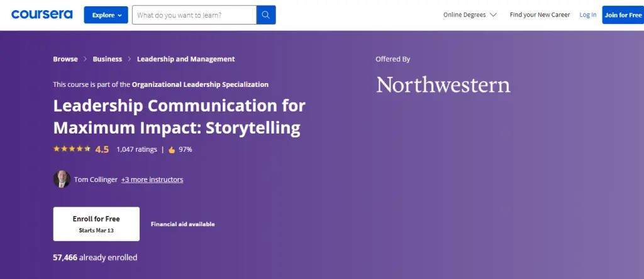The image size is (644, 279).
Task: Open the Explore dropdown menu
Action: tap(106, 15)
